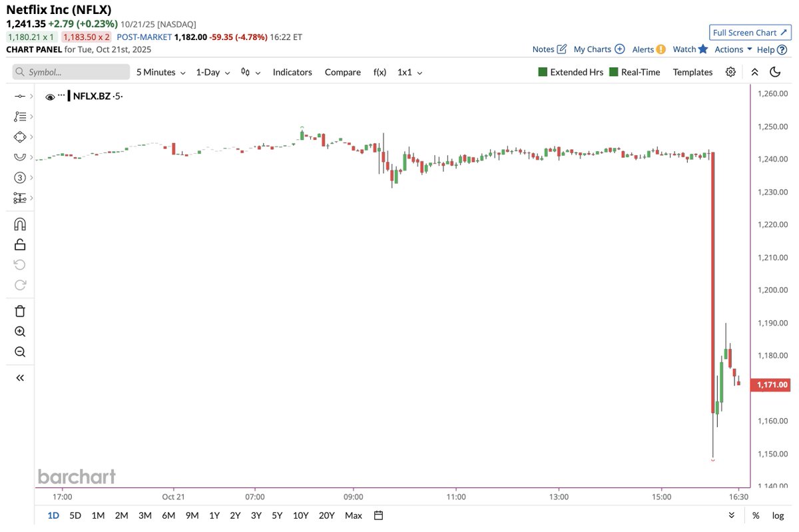Select the 5D range
This screenshot has height=532, width=799.
coord(75,515)
